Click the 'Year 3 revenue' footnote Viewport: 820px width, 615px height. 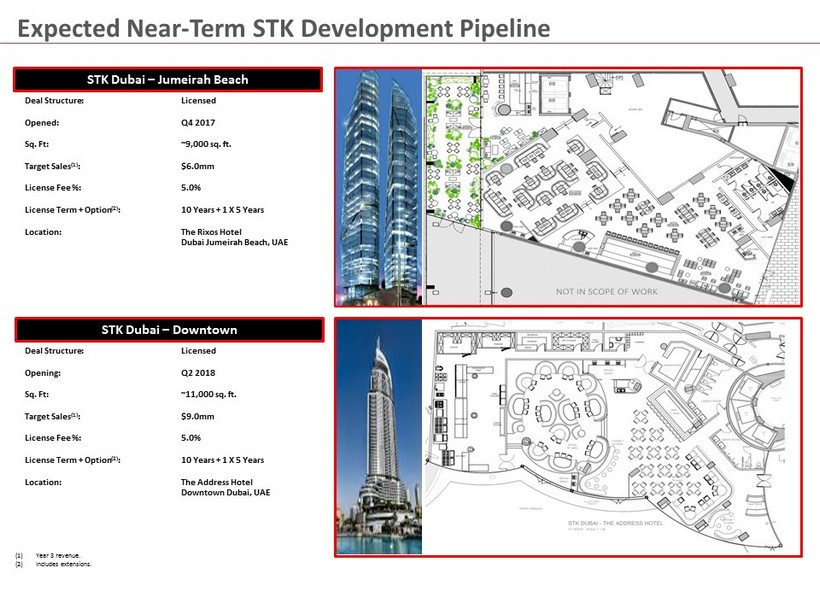coord(57,555)
